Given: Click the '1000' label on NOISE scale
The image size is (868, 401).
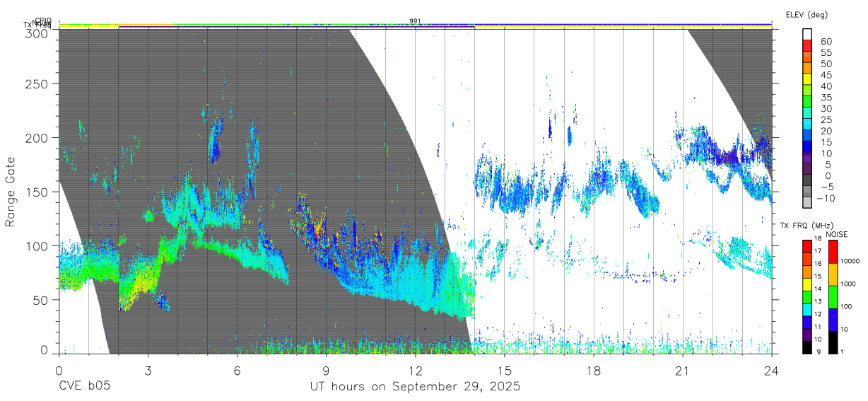Looking at the screenshot, I should tap(849, 284).
